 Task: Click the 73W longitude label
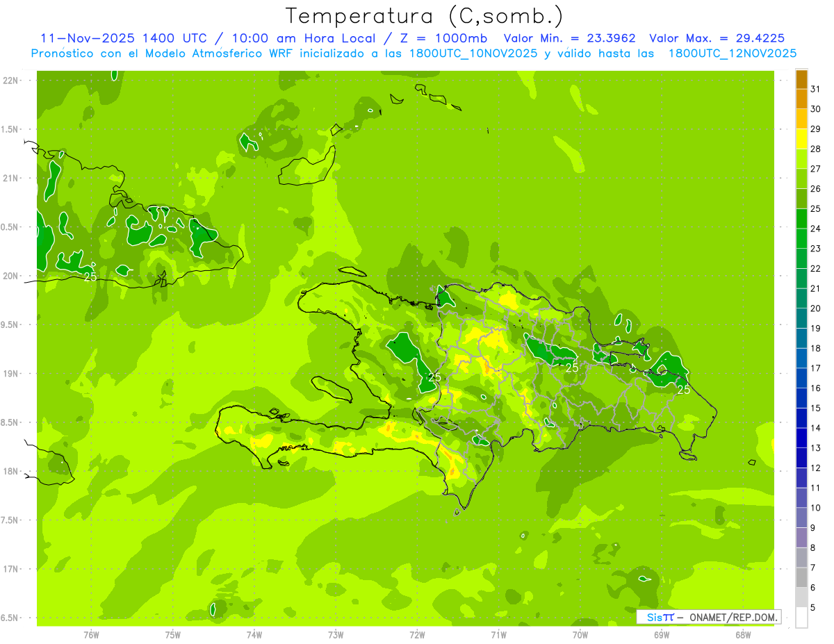[336, 634]
